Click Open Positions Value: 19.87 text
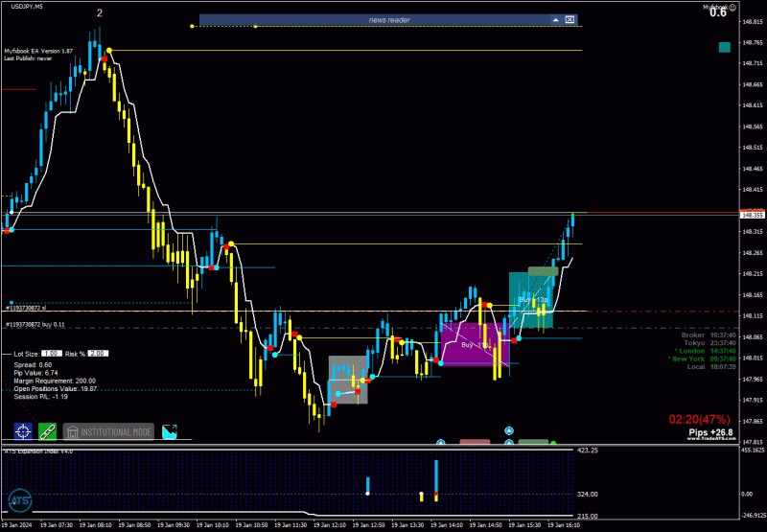This screenshot has width=767, height=532. pyautogui.click(x=56, y=389)
